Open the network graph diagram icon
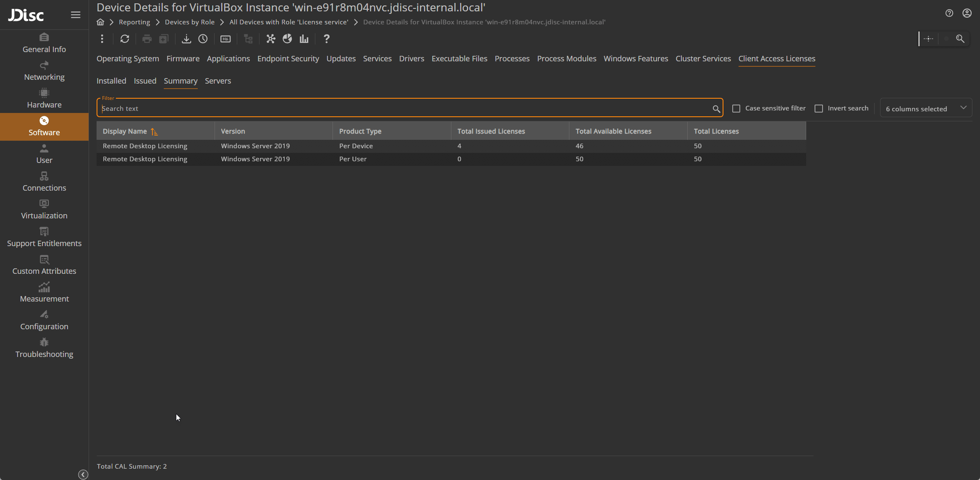Screen dimensions: 980x480 tap(271, 39)
